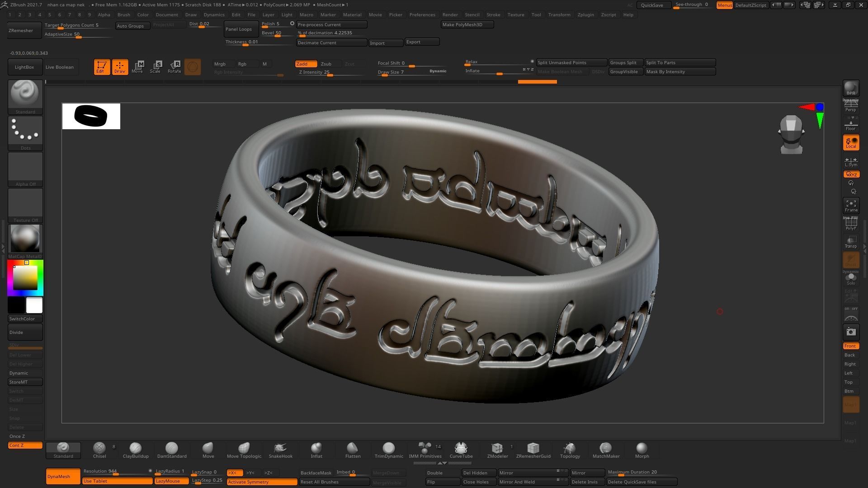
Task: Click Mirror And Weld button
Action: pyautogui.click(x=533, y=482)
